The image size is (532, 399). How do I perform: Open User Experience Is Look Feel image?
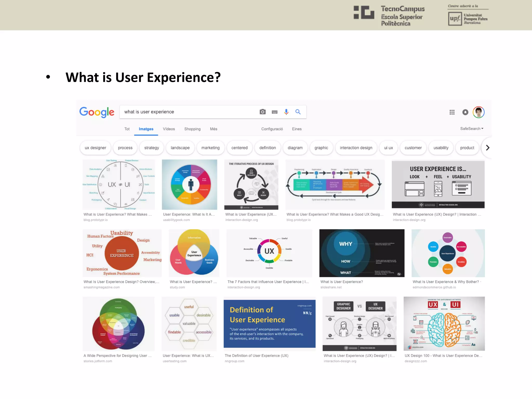click(438, 184)
